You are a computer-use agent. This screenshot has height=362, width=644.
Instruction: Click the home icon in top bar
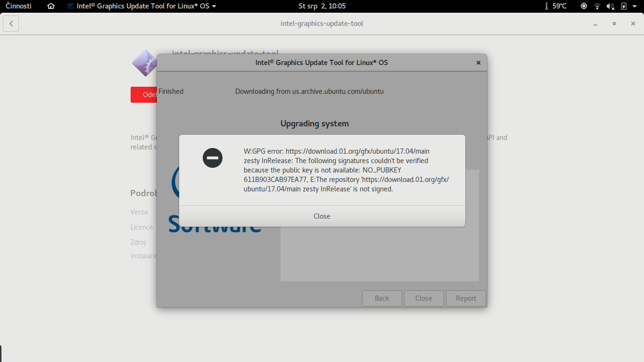point(51,6)
